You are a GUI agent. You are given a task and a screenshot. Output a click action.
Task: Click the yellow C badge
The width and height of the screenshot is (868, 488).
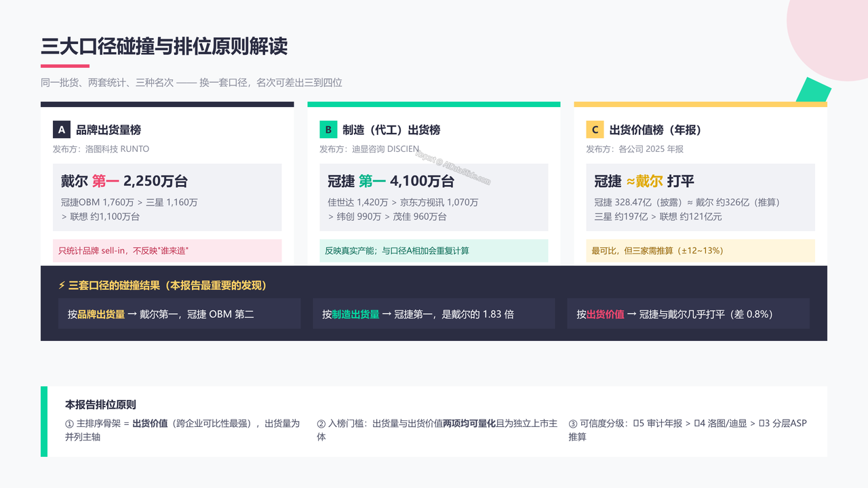(595, 129)
